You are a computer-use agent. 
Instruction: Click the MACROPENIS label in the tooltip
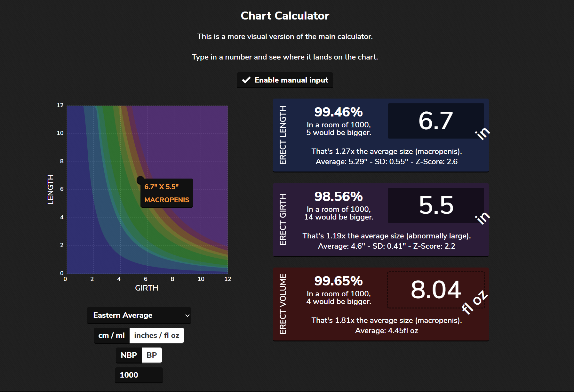167,200
